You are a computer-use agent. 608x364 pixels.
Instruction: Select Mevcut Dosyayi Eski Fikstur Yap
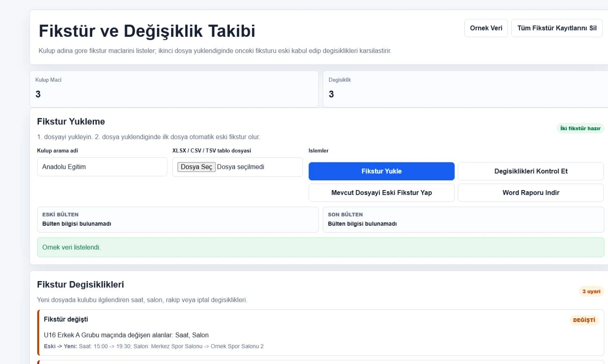[382, 193]
